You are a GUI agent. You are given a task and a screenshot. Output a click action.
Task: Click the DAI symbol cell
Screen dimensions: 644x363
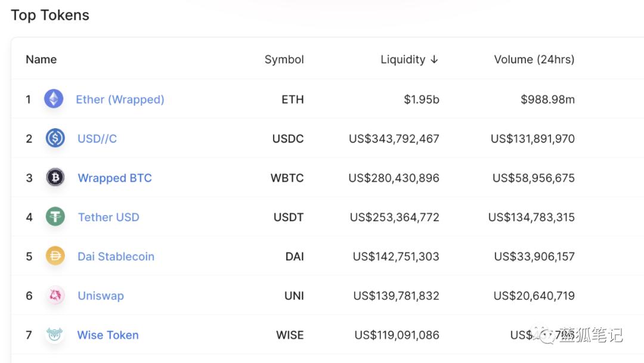click(295, 257)
